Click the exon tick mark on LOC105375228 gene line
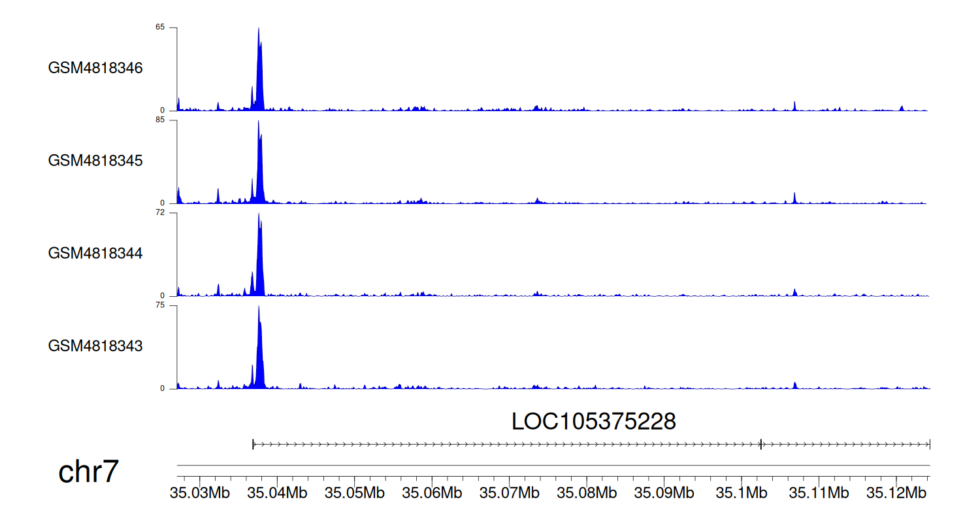 (761, 445)
